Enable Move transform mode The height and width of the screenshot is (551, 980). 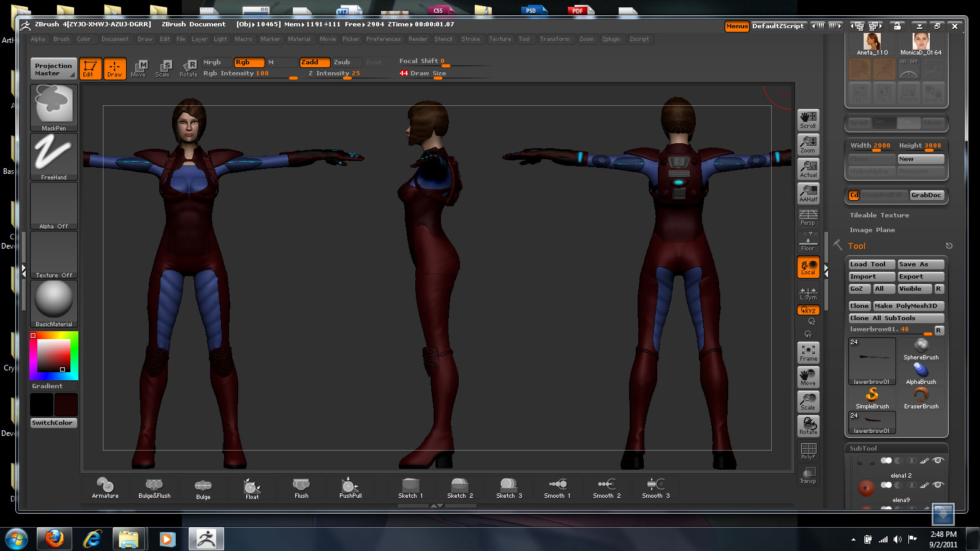tap(138, 69)
